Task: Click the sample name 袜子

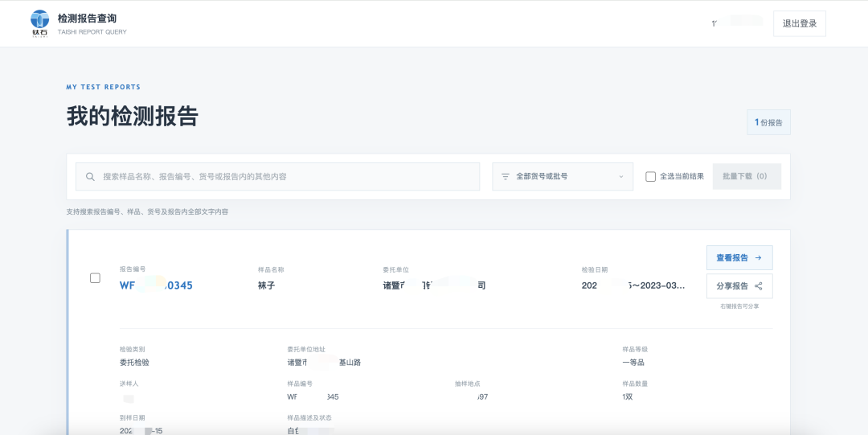Action: [266, 286]
